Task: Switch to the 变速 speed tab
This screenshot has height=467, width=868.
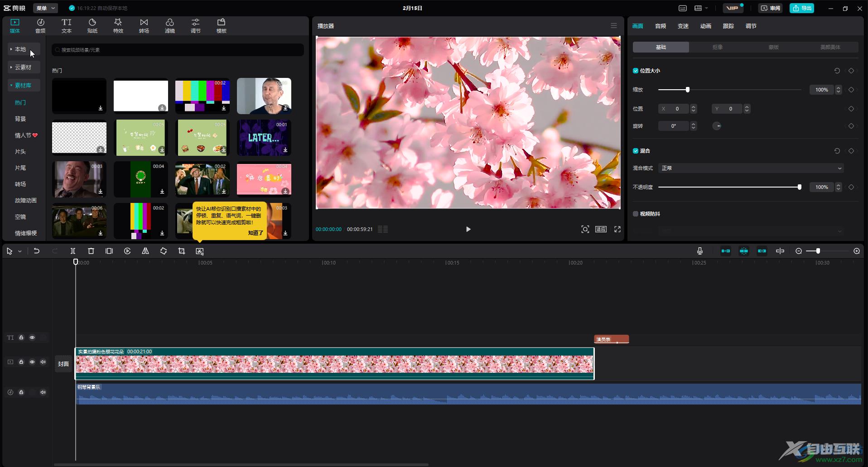Action: coord(683,26)
